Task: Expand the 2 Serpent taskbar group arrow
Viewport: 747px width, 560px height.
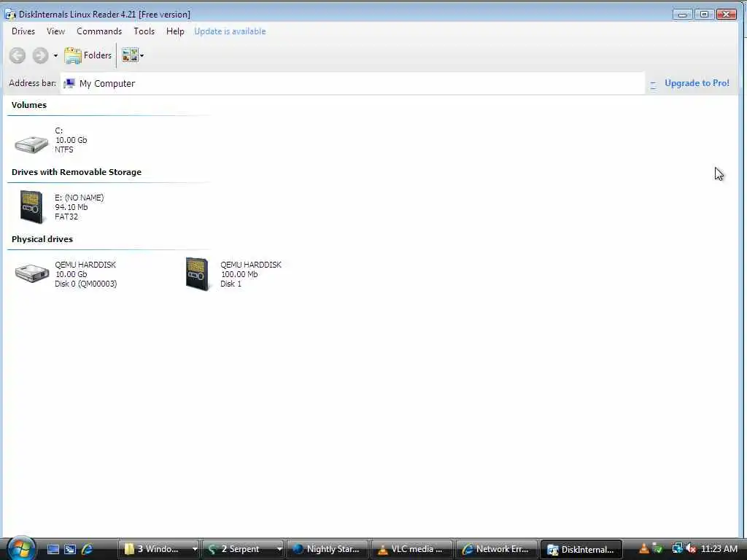Action: pyautogui.click(x=279, y=549)
